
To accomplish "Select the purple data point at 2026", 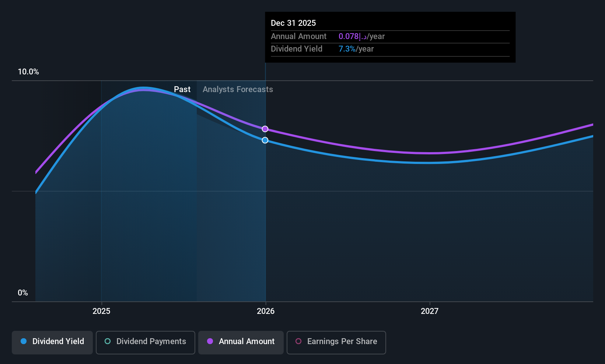I will coord(265,129).
